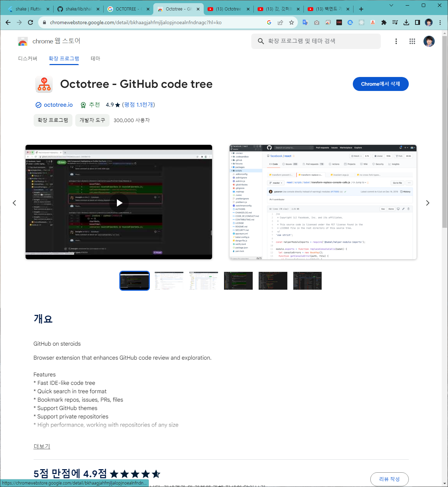The image size is (448, 487).
Task: Click the Chrome Web Store logo
Action: tap(23, 42)
